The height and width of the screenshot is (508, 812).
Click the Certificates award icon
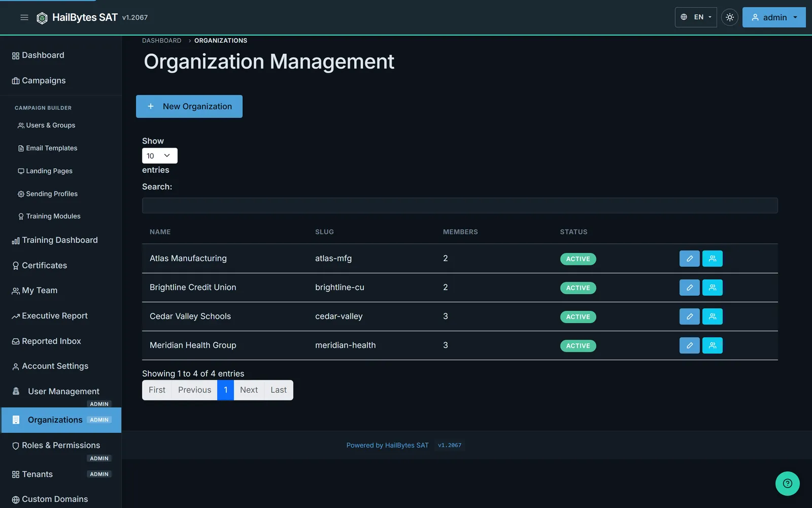pos(16,266)
